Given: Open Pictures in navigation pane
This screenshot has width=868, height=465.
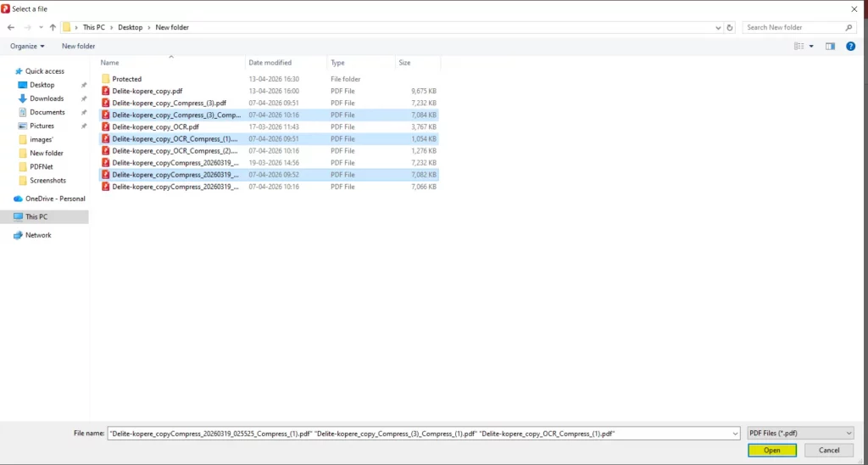Looking at the screenshot, I should tap(42, 126).
